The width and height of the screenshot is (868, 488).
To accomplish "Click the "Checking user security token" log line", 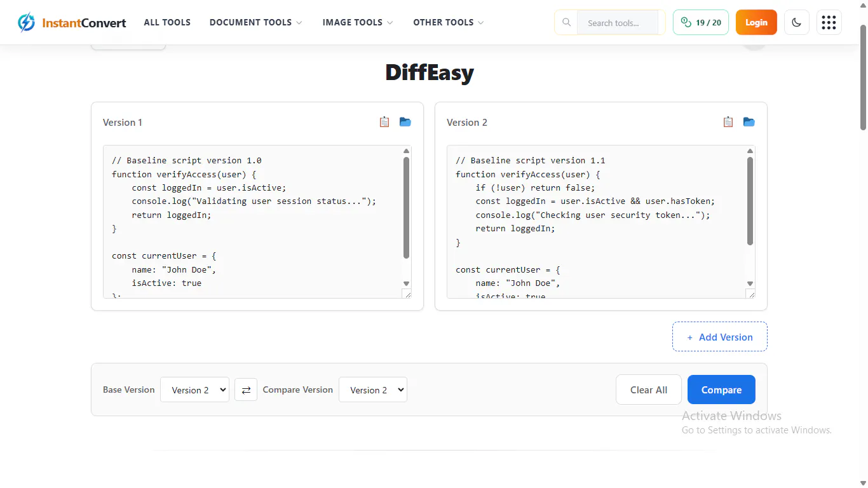I will 593,215.
